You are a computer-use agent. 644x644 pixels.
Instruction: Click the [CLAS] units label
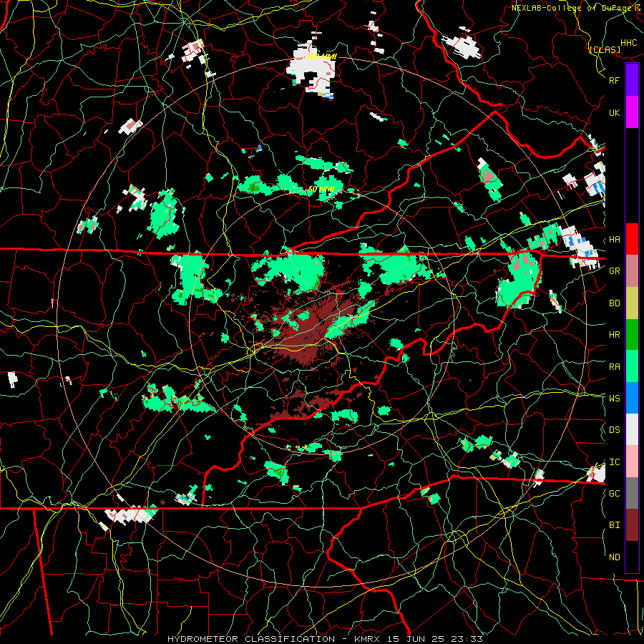(605, 49)
